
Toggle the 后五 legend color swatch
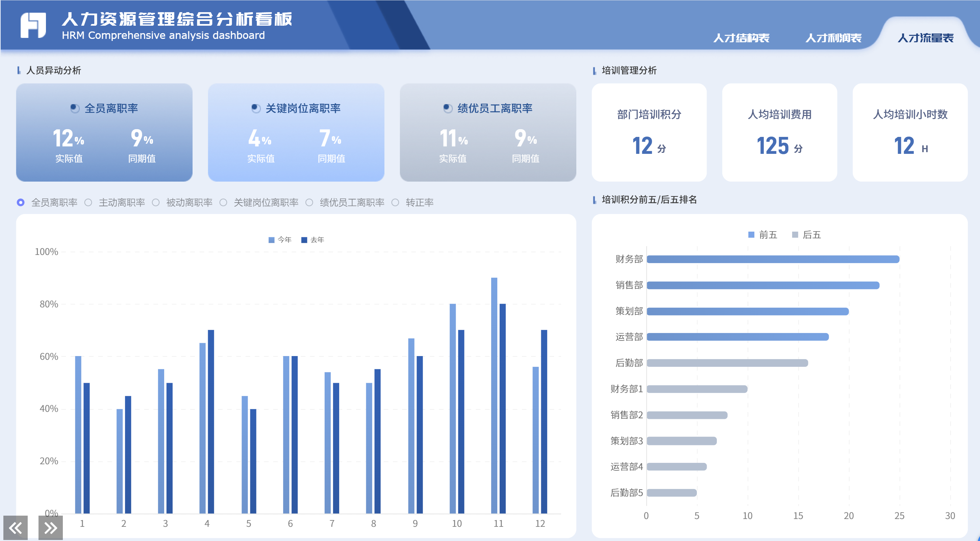pyautogui.click(x=795, y=235)
